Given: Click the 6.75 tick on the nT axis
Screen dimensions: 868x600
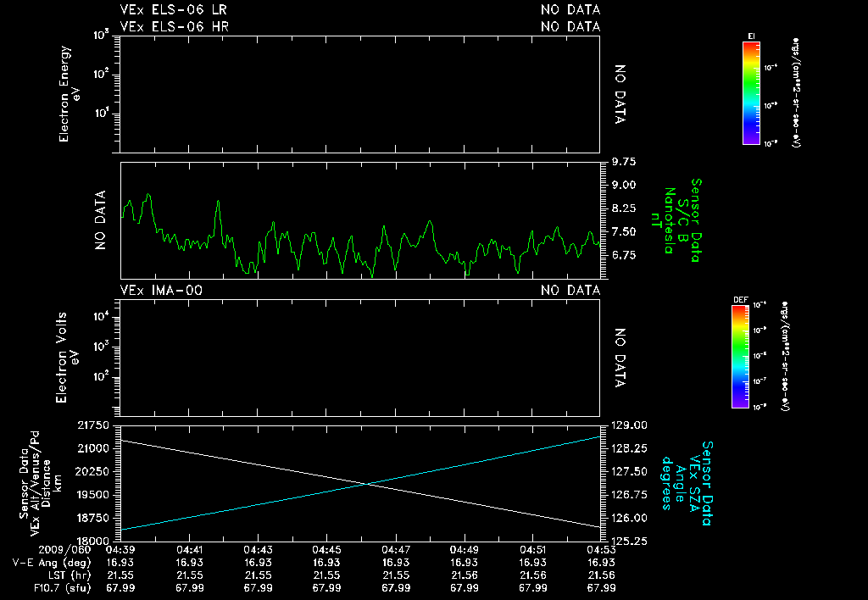Looking at the screenshot, I should point(623,255).
